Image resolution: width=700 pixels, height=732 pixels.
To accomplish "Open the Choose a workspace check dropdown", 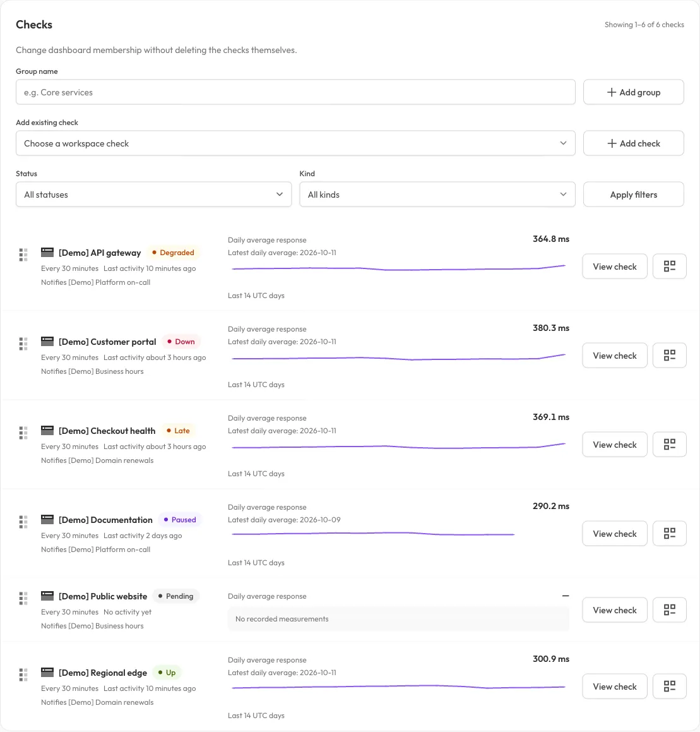I will point(295,143).
